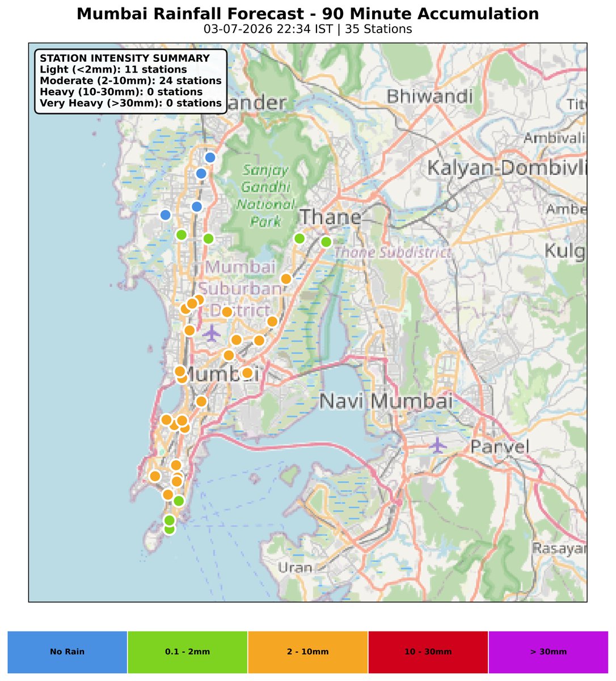
Task: Click the Ambivali map label
Action: [554, 138]
